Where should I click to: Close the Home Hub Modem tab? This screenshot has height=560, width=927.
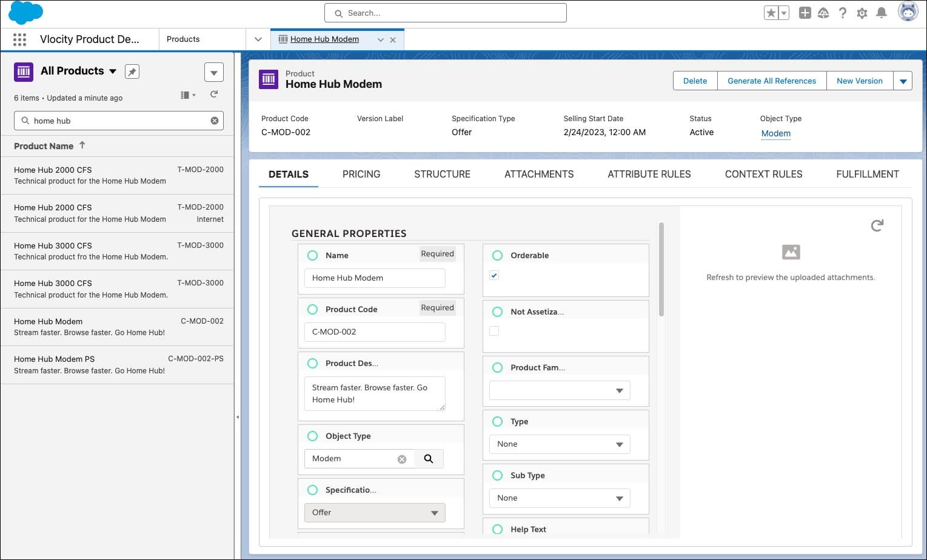tap(393, 40)
